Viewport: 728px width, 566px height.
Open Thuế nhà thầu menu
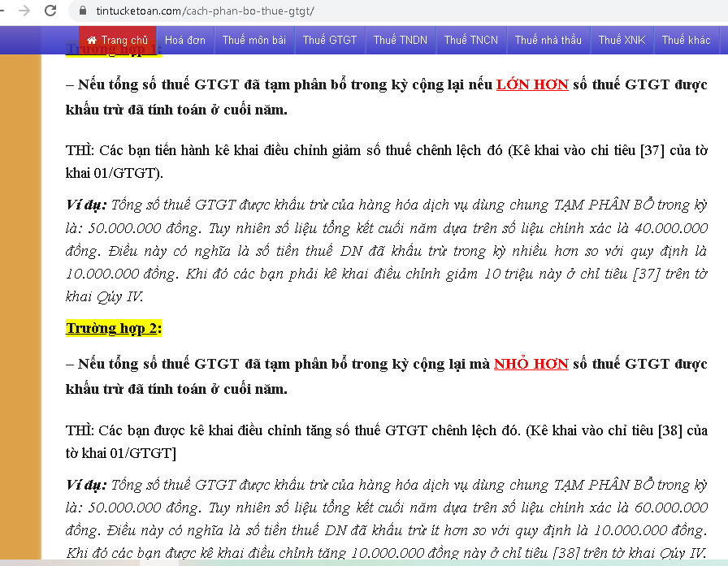tap(548, 41)
